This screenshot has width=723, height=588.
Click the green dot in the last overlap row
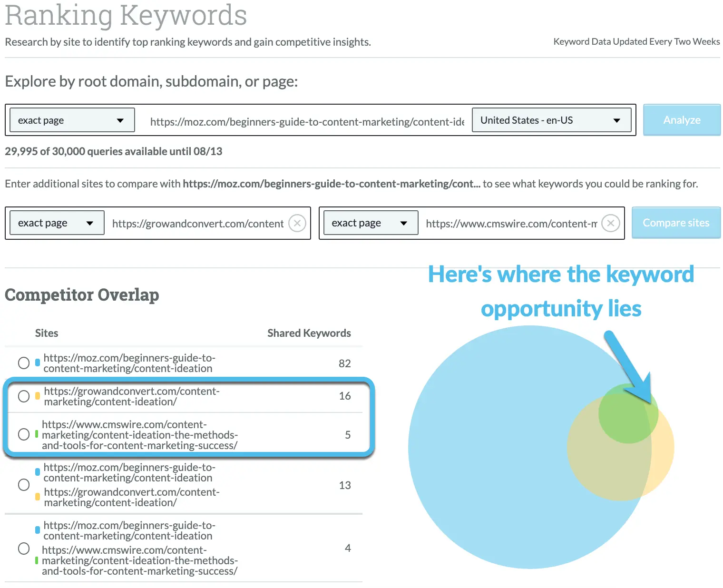coord(37,560)
